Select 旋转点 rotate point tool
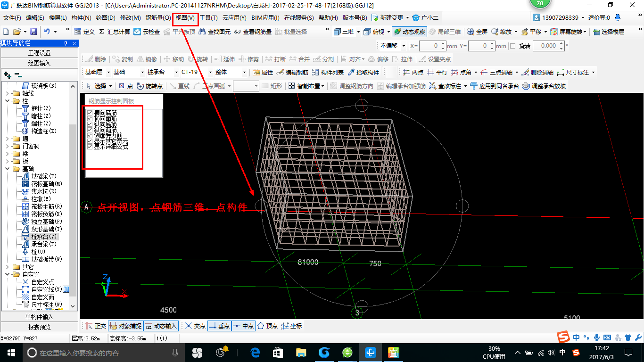Screen dimensions: 644x362 (x=149, y=86)
